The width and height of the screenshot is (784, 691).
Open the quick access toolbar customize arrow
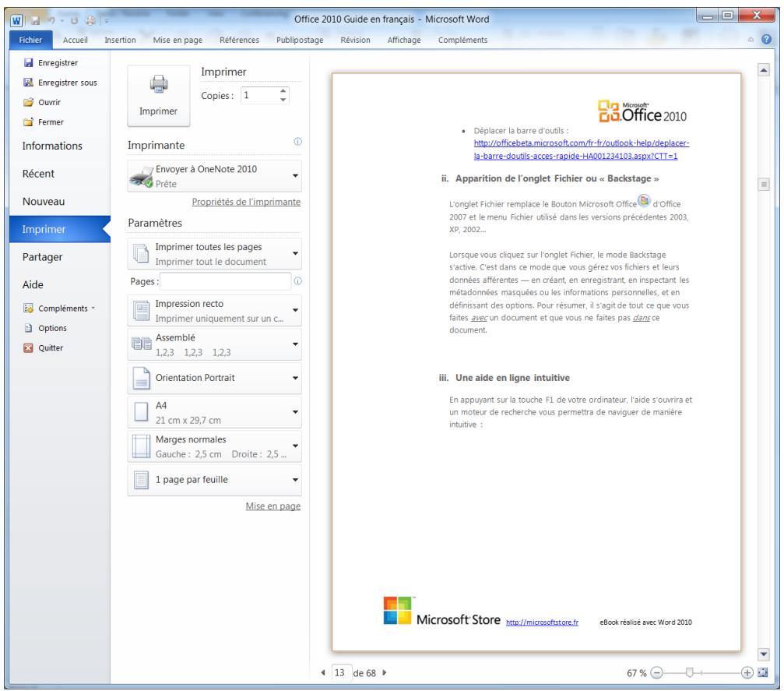[x=106, y=21]
